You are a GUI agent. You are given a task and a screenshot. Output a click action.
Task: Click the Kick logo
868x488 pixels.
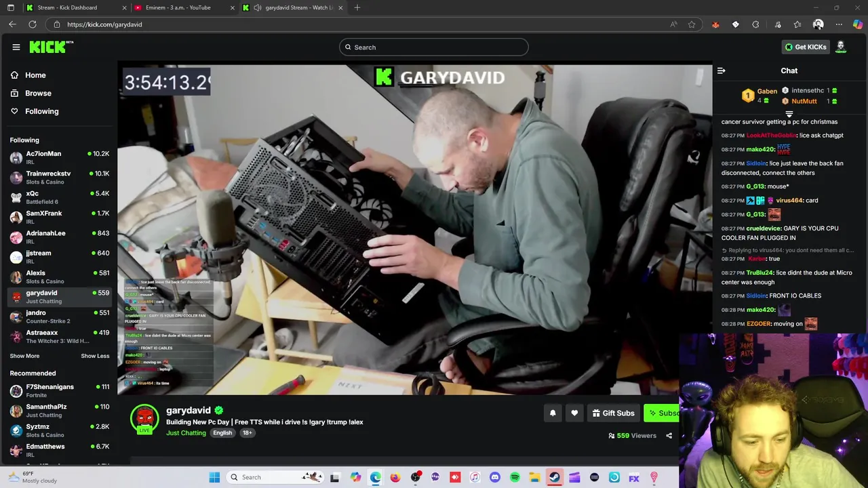(x=51, y=47)
